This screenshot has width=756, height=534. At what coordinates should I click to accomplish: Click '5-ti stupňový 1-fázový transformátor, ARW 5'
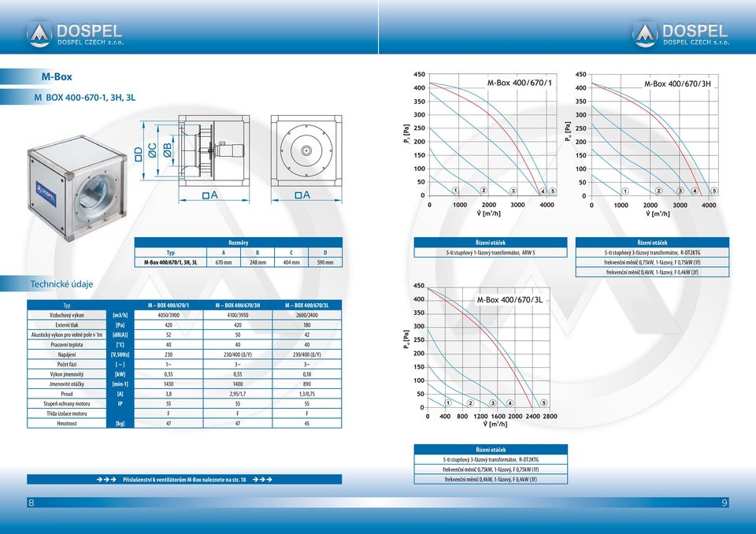coord(491,252)
